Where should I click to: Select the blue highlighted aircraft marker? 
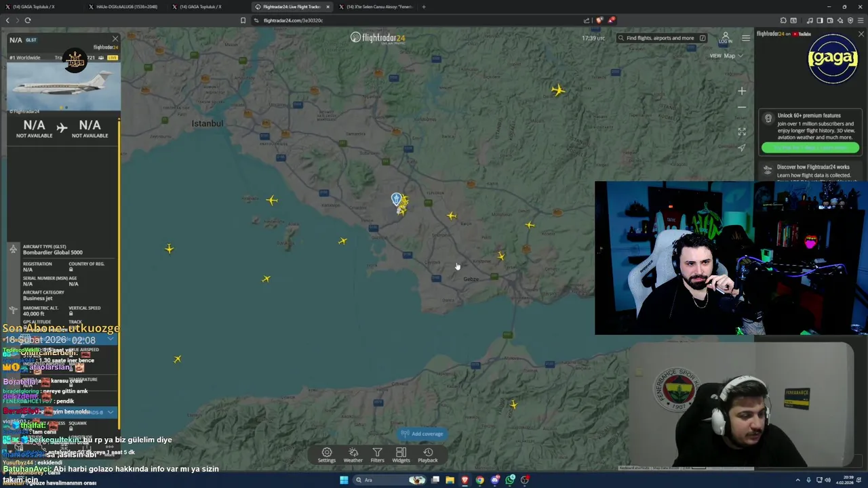(x=397, y=199)
